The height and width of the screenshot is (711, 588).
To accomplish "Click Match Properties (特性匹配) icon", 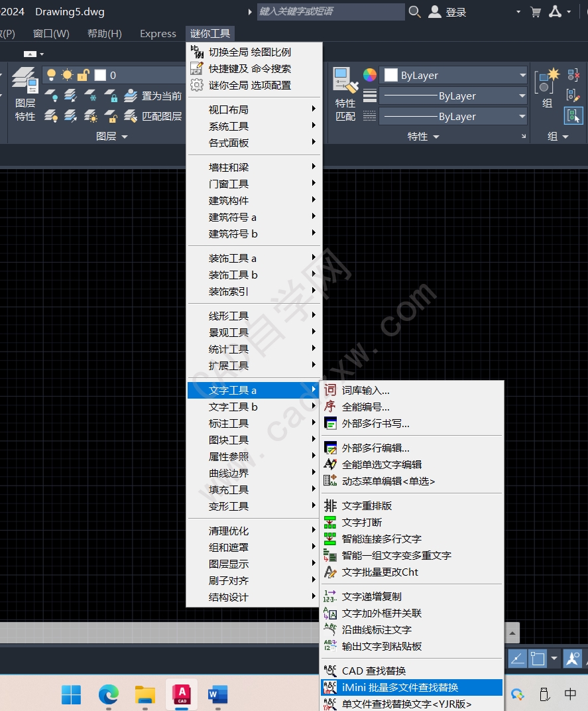I will tap(345, 80).
